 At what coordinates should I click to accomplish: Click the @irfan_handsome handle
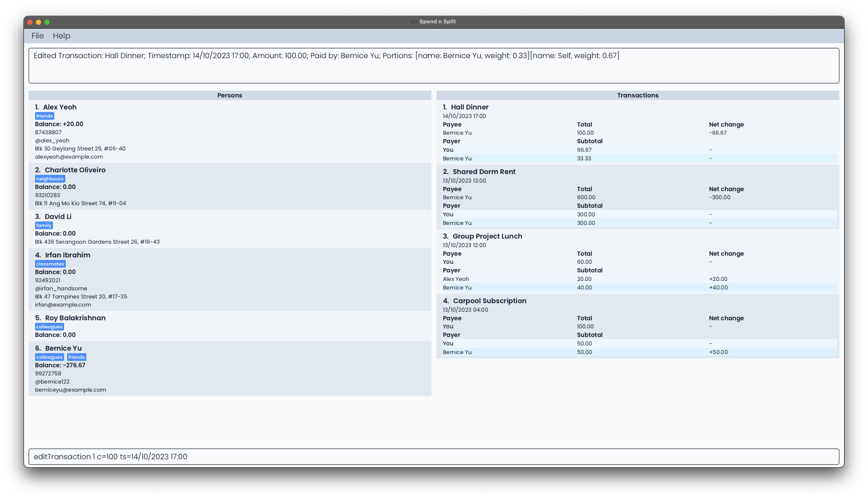coord(61,289)
